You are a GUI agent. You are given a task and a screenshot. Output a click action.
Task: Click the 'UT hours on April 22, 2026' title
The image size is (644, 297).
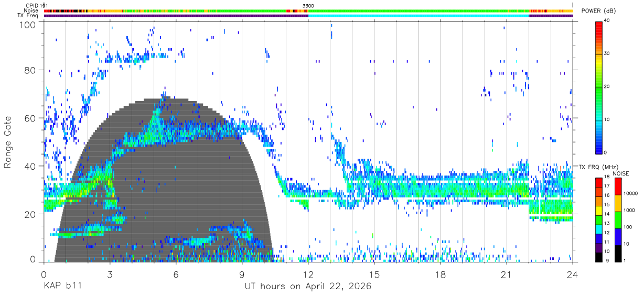308,287
